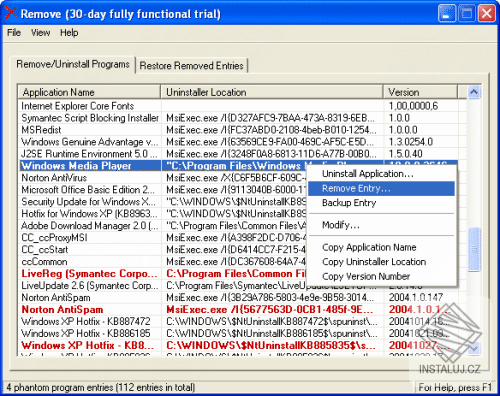Image resolution: width=500 pixels, height=396 pixels.
Task: Open the Help menu
Action: coord(69,33)
